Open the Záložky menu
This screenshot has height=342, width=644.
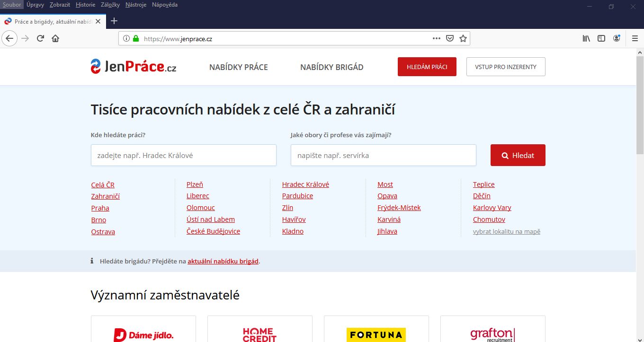click(x=110, y=5)
